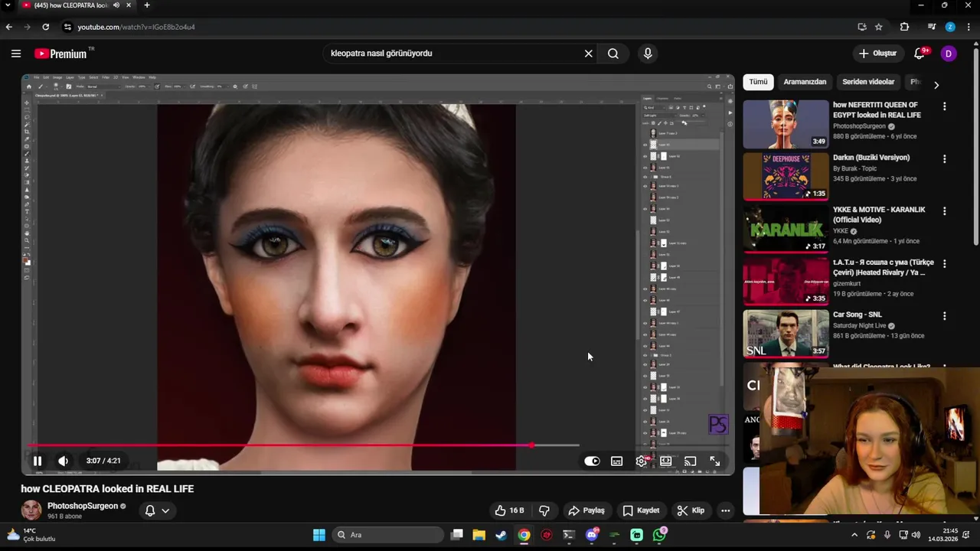Pause the Cleopatra video

coord(37,461)
